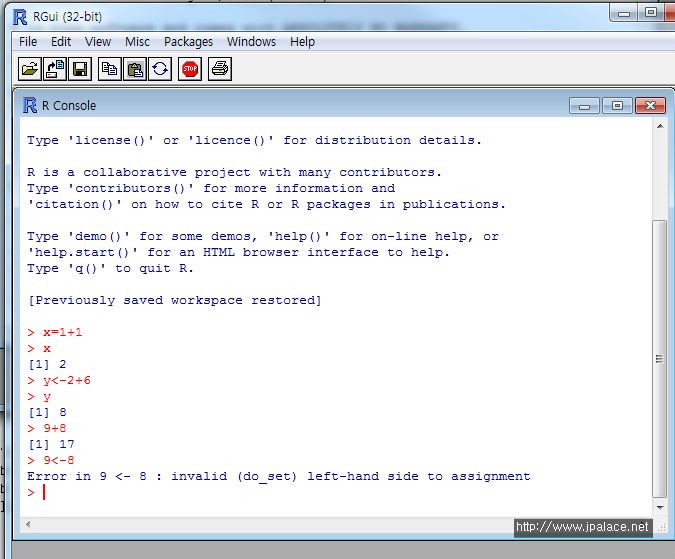Click the 'Error in 9 <- 8' message

pos(279,477)
